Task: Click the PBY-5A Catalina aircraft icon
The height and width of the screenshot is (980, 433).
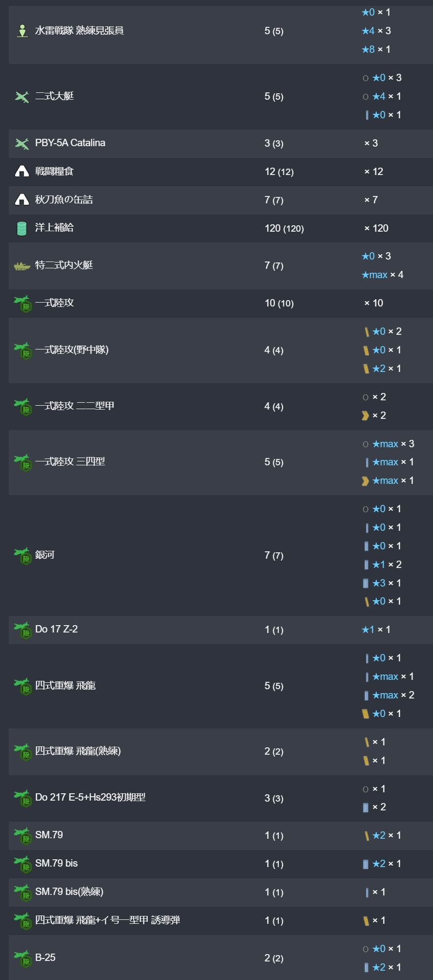Action: [x=22, y=143]
